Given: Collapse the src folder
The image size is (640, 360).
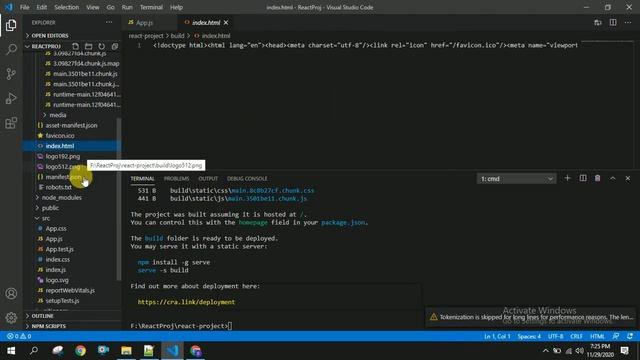Looking at the screenshot, I should [x=46, y=218].
